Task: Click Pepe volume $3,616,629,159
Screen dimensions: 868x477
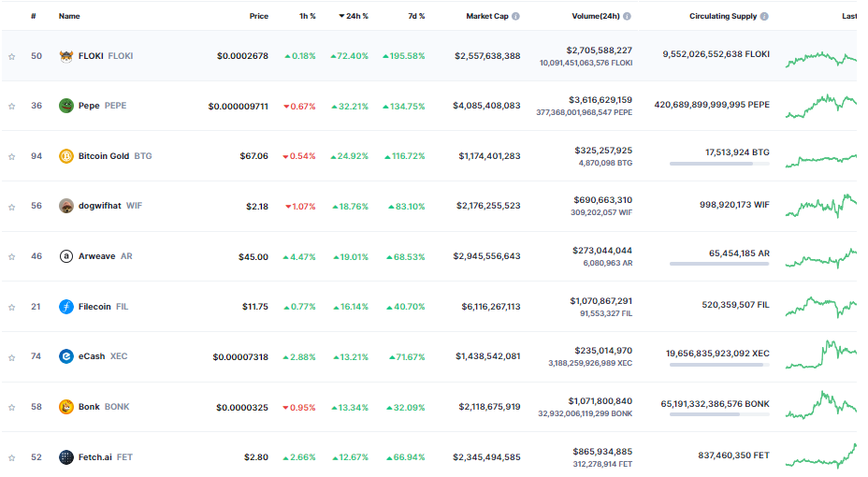Action: [600, 100]
